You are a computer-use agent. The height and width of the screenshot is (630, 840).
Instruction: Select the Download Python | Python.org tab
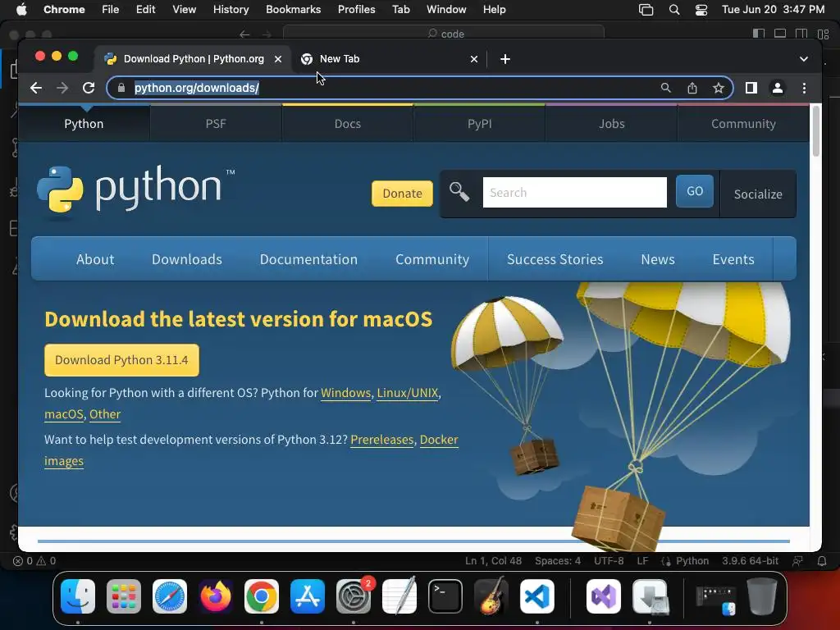194,59
